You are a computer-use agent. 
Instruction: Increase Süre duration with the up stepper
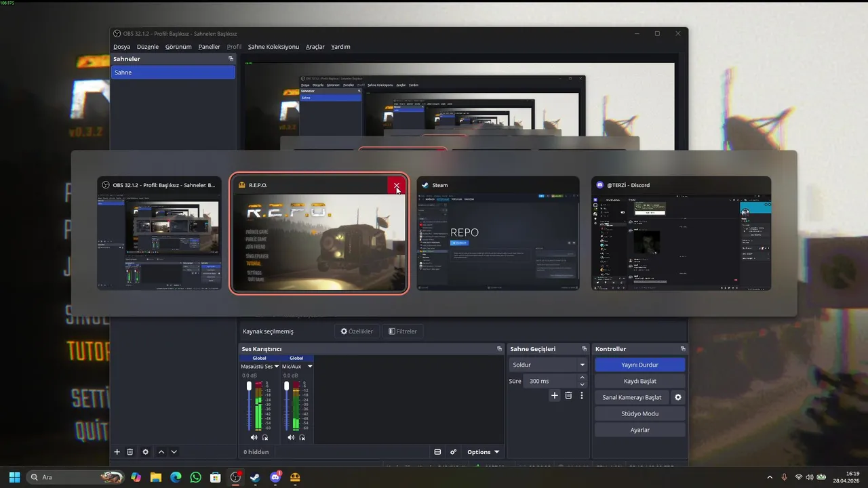[582, 378]
